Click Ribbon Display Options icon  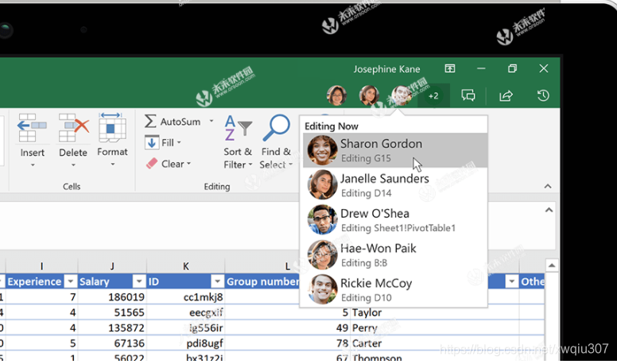click(x=450, y=68)
